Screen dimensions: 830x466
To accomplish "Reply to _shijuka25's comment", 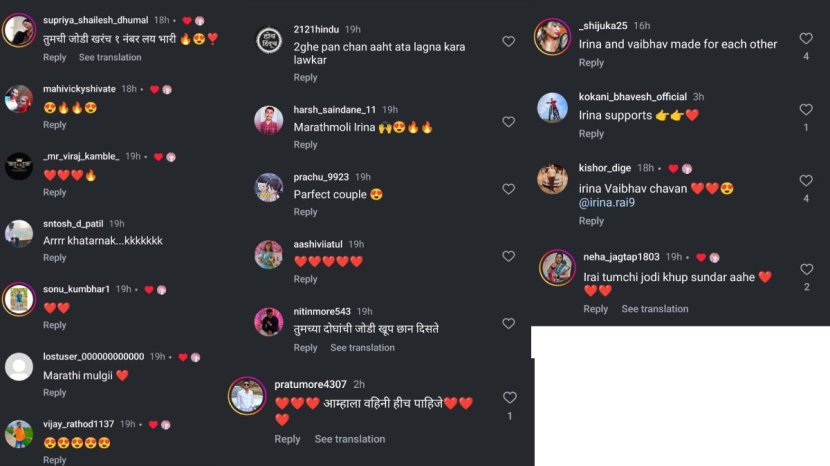I will pyautogui.click(x=591, y=62).
